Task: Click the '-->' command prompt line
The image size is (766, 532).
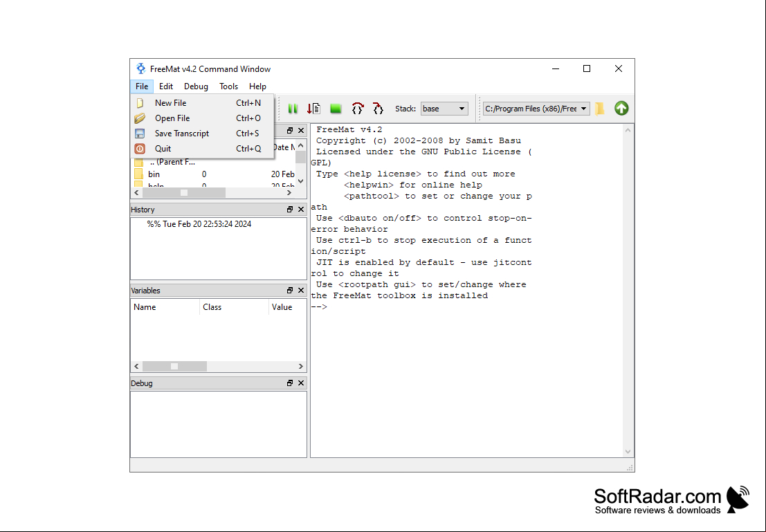Action: [319, 306]
